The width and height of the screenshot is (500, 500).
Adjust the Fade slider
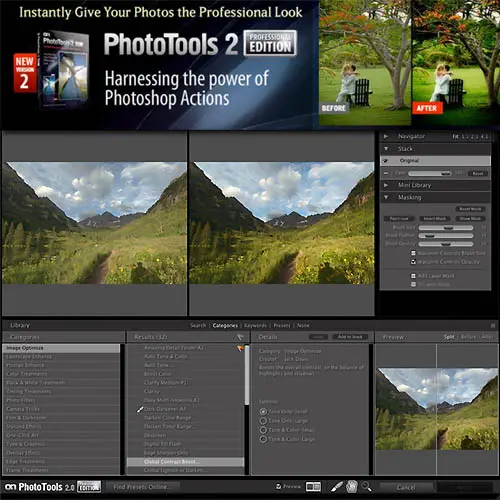[430, 173]
